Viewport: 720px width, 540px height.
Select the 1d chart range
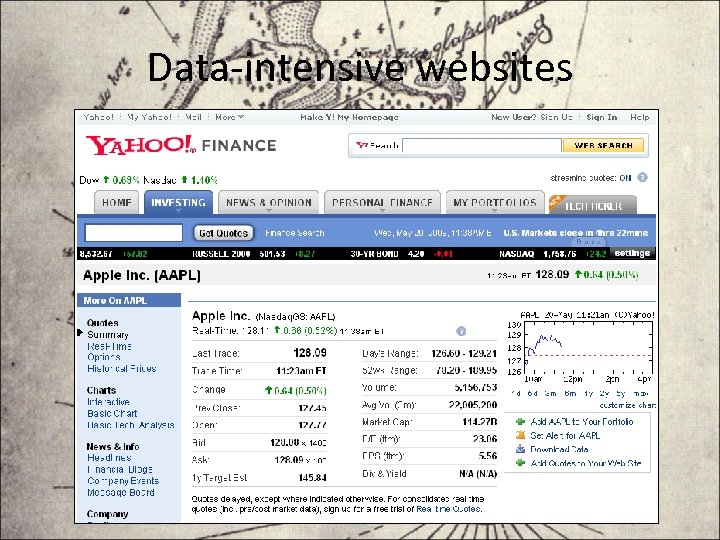coord(516,394)
